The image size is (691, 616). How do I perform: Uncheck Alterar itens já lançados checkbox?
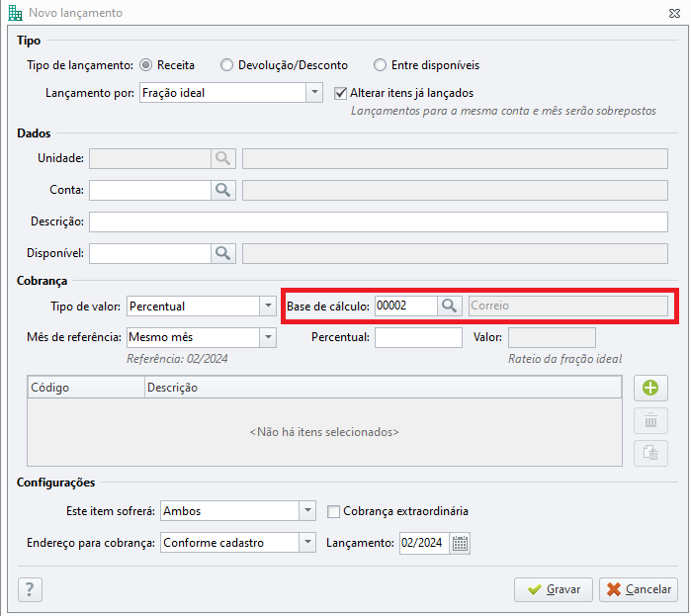340,93
